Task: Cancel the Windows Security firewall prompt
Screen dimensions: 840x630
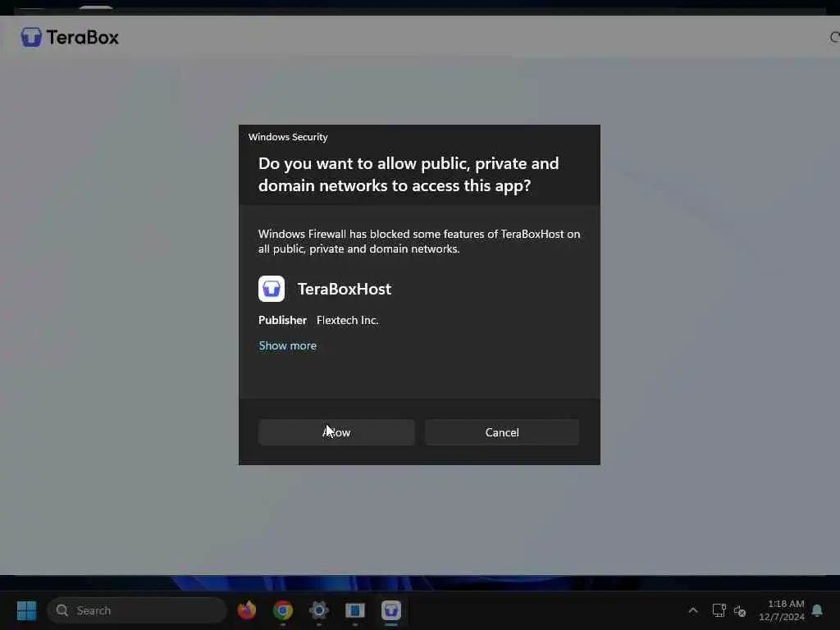Action: [502, 432]
